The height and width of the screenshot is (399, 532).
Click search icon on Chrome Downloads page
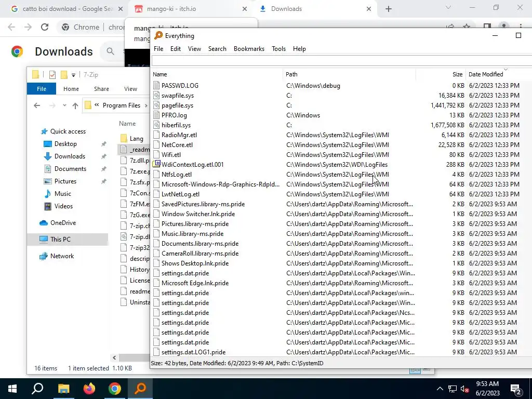pos(110,51)
